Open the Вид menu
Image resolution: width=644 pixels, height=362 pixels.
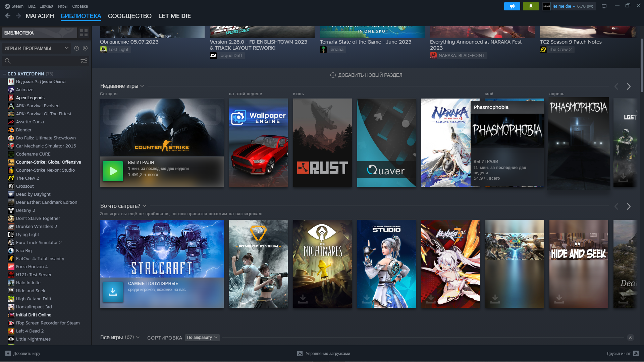[x=32, y=6]
